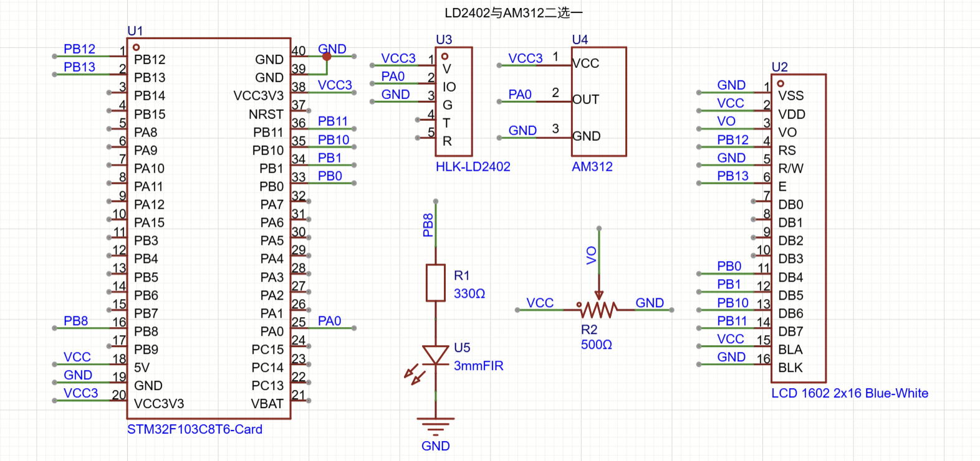This screenshot has height=461, width=980.
Task: Select the LED light-emission arrows beside U5
Action: click(x=415, y=376)
